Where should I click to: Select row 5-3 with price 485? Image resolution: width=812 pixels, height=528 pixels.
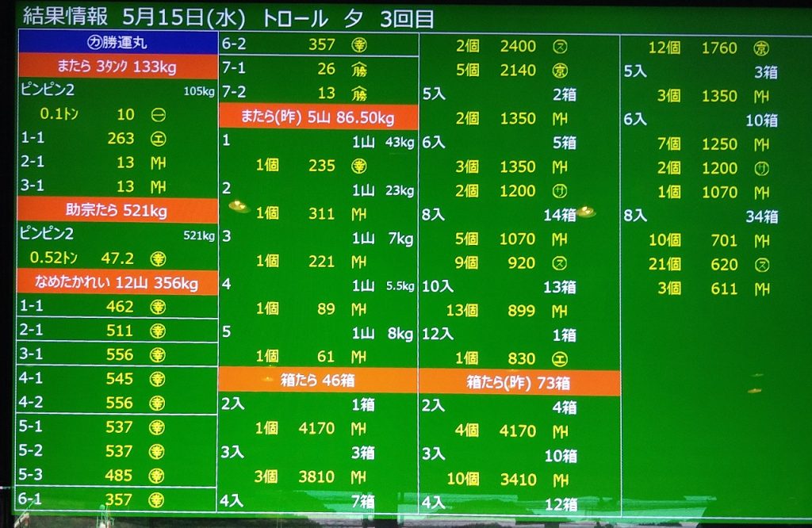pyautogui.click(x=117, y=476)
